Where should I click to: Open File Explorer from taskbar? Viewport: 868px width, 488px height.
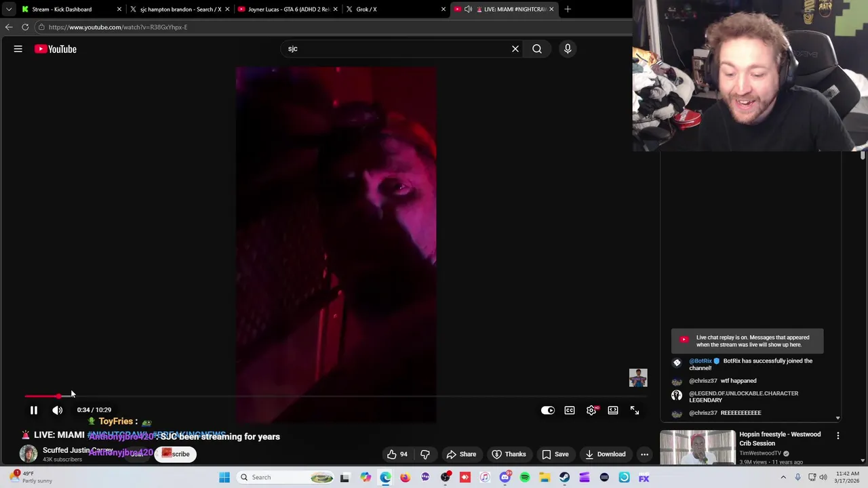pos(545,477)
